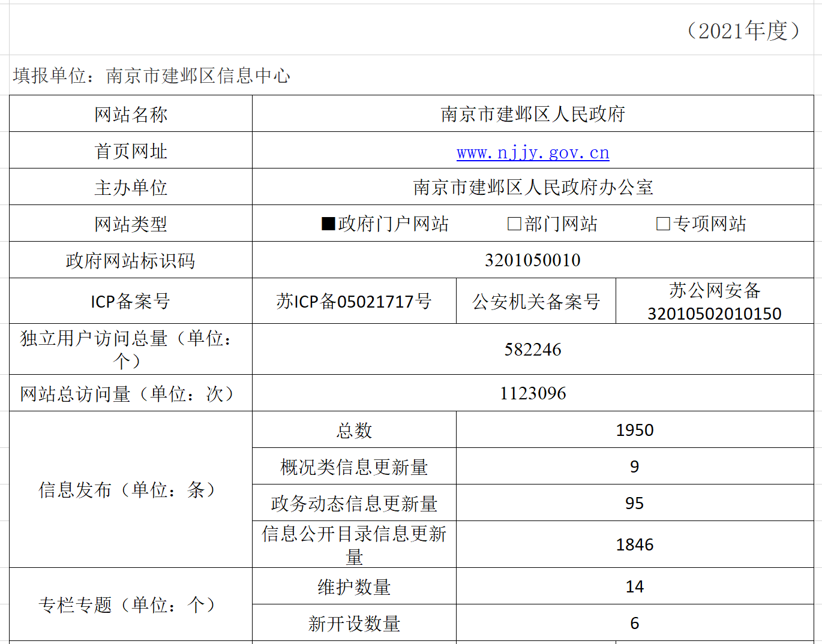822x644 pixels.
Task: Check the 政府门户网站 filled checkbox
Action: pyautogui.click(x=328, y=224)
